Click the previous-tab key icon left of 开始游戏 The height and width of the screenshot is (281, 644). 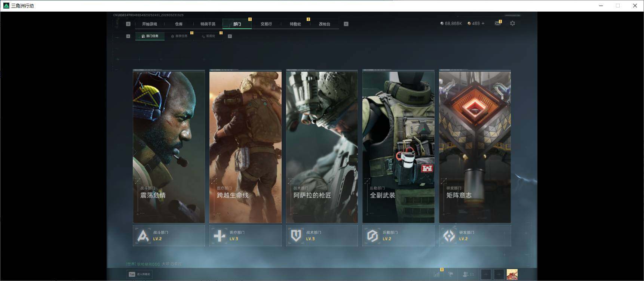pos(128,24)
